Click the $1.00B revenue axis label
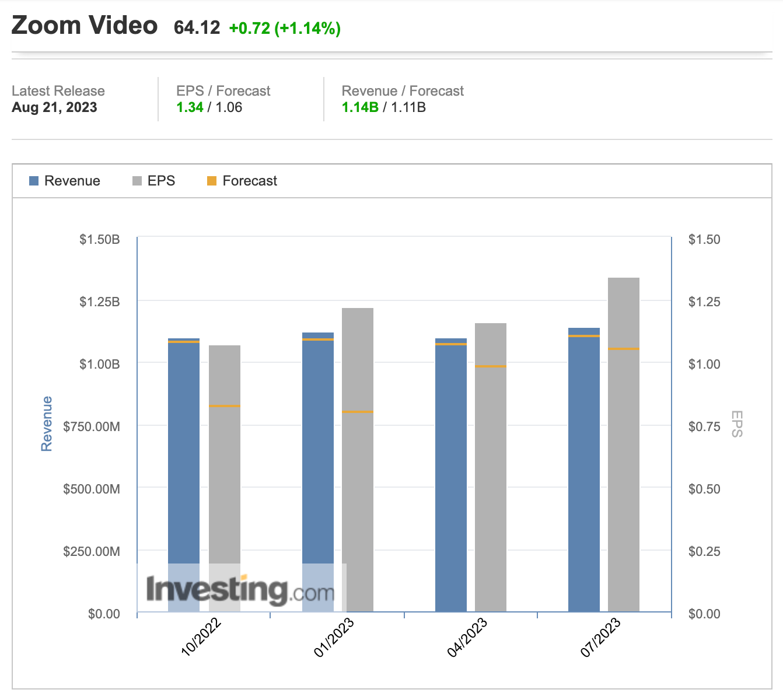Screen dimensions: 783x700 tap(100, 364)
